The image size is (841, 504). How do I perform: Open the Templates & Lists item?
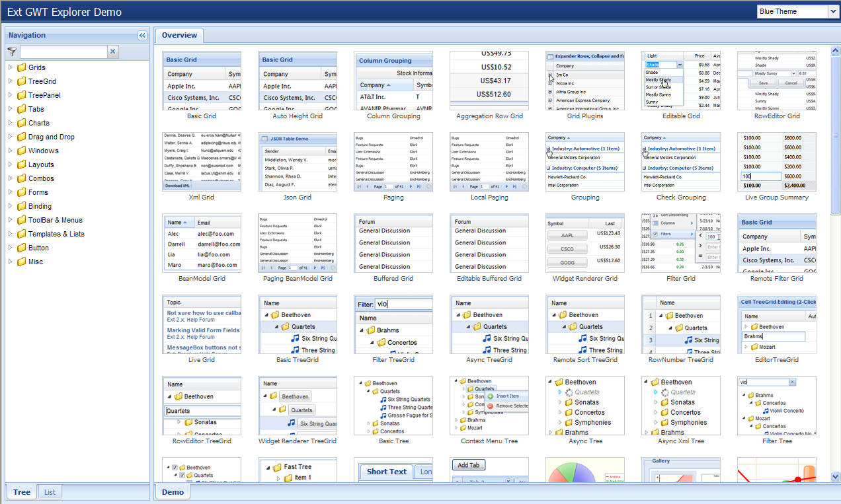pyautogui.click(x=56, y=234)
